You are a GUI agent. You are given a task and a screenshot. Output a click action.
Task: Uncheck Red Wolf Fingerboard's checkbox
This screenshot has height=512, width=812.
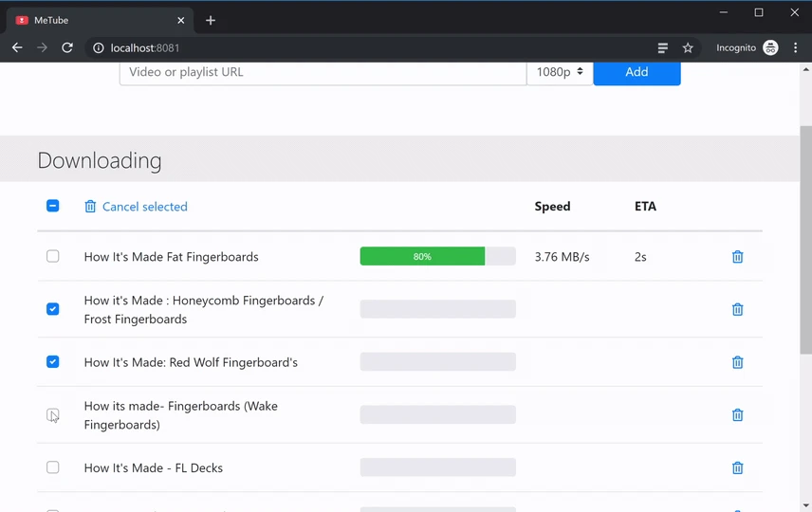coord(53,361)
